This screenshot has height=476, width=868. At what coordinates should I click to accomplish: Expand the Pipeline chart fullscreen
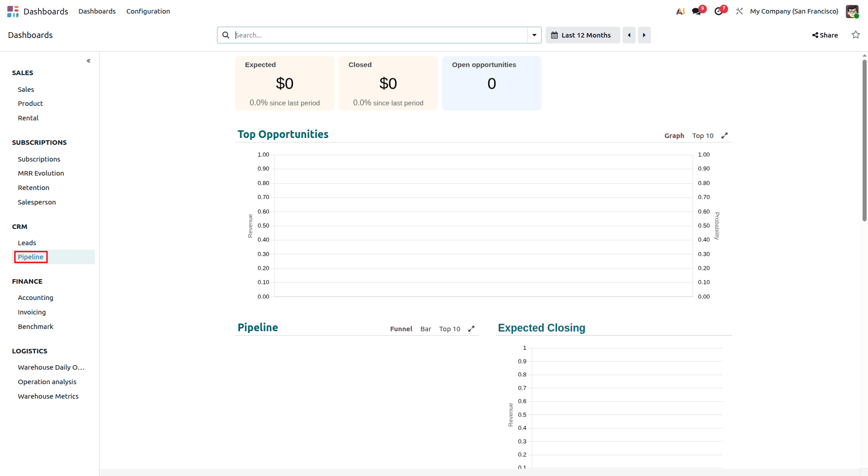point(472,328)
